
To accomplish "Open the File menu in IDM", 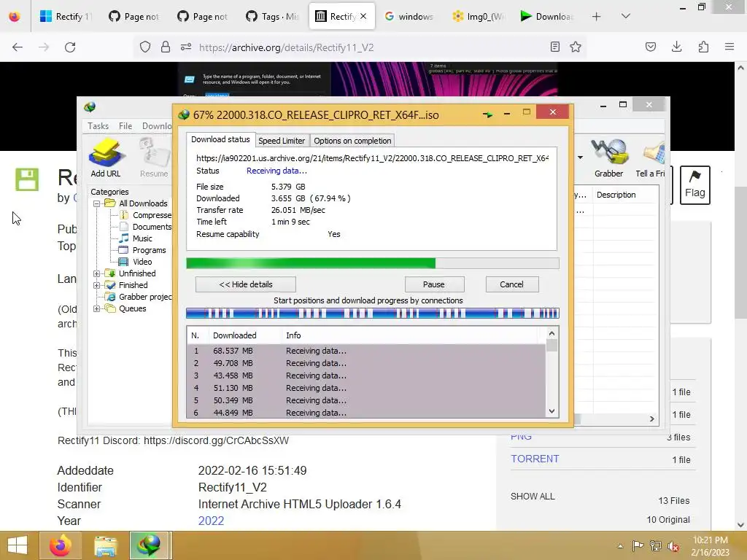I will 125,125.
